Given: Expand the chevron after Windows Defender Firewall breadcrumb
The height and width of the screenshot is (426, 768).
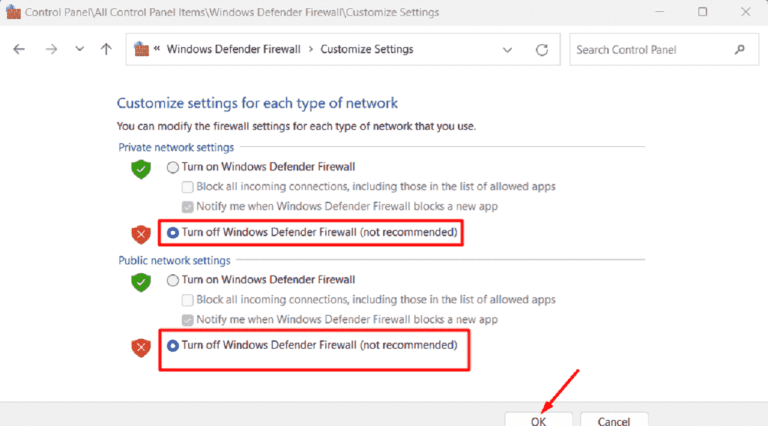Looking at the screenshot, I should coord(311,49).
